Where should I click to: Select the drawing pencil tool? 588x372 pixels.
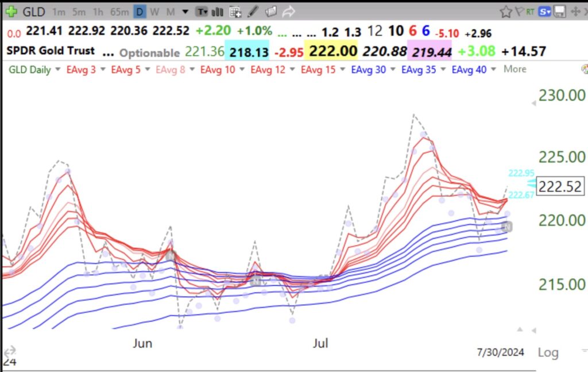click(252, 11)
